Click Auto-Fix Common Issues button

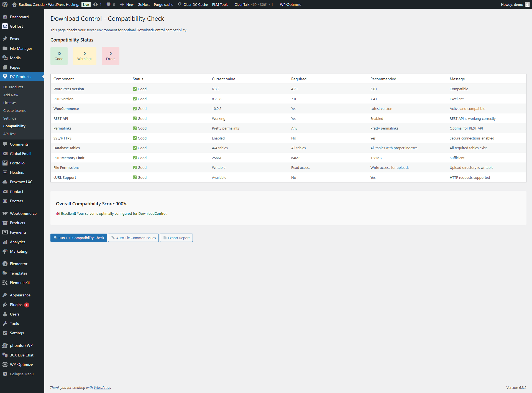click(x=133, y=238)
